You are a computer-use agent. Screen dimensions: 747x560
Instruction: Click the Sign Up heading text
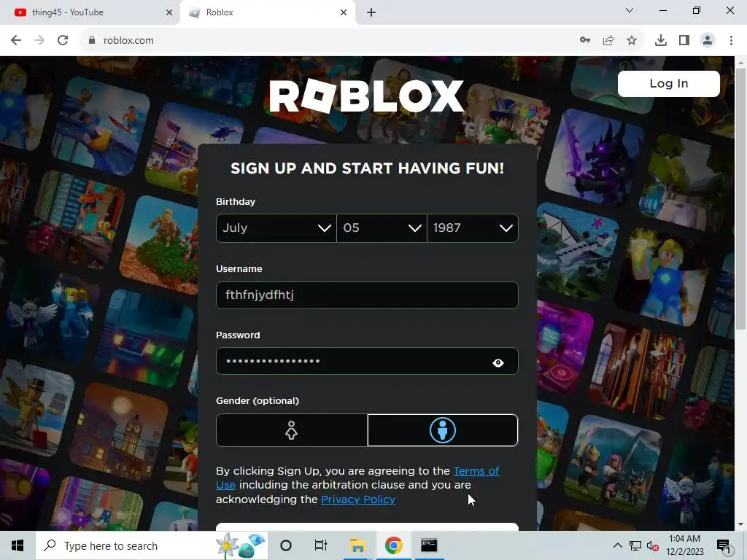click(x=367, y=168)
